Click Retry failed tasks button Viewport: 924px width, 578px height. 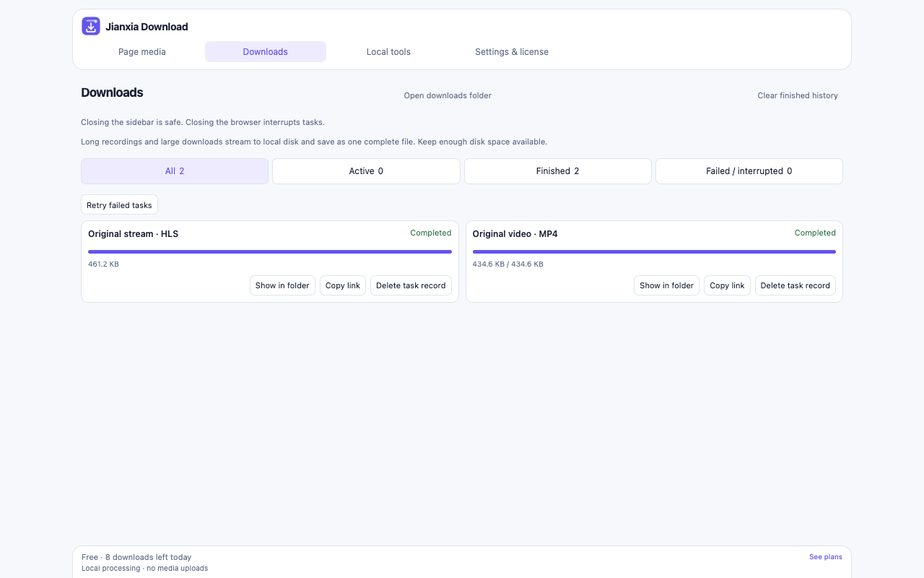click(x=119, y=205)
